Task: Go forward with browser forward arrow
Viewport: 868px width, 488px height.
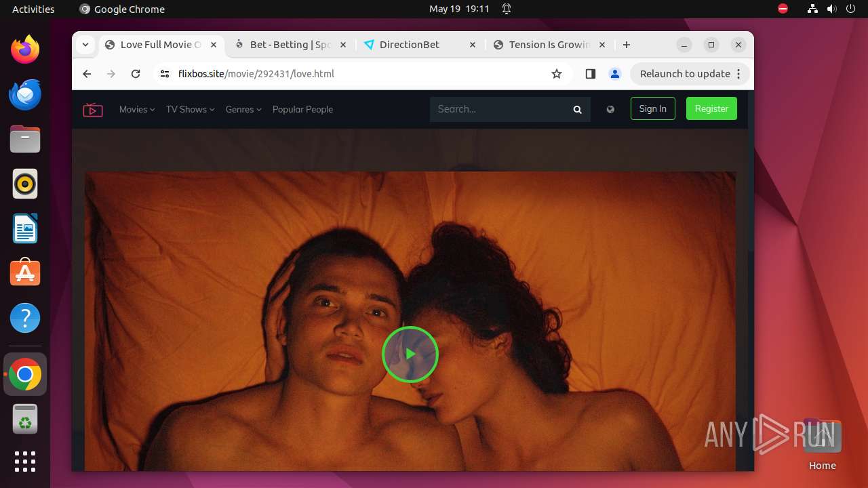Action: (x=111, y=74)
